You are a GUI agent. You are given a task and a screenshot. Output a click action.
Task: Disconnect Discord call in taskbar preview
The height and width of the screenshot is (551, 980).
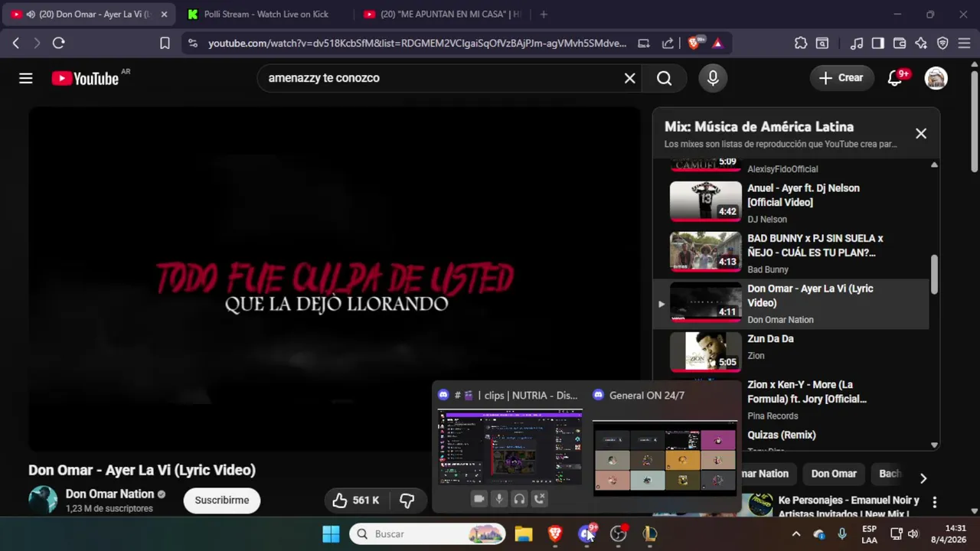(540, 499)
